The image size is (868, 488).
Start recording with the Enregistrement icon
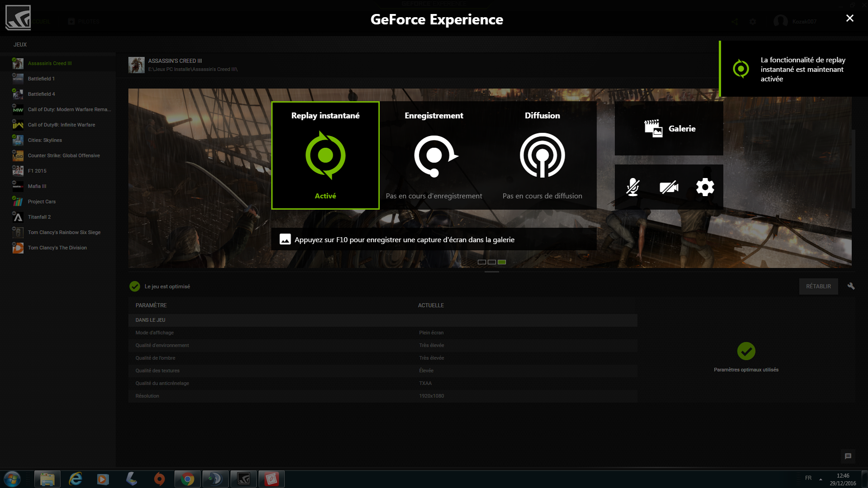click(x=434, y=155)
